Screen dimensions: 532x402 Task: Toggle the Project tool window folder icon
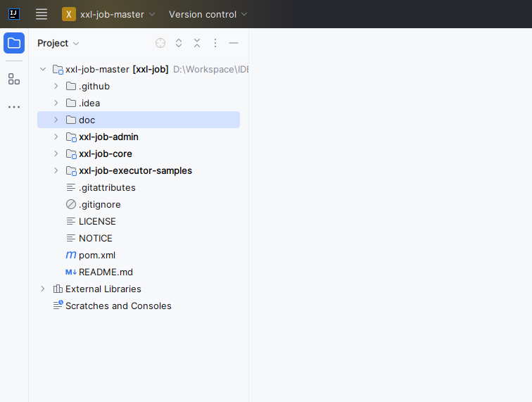point(14,43)
